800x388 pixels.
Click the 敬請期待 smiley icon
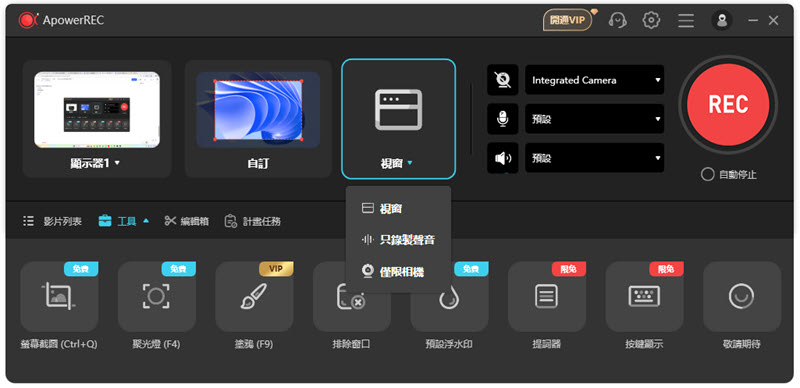(x=742, y=297)
